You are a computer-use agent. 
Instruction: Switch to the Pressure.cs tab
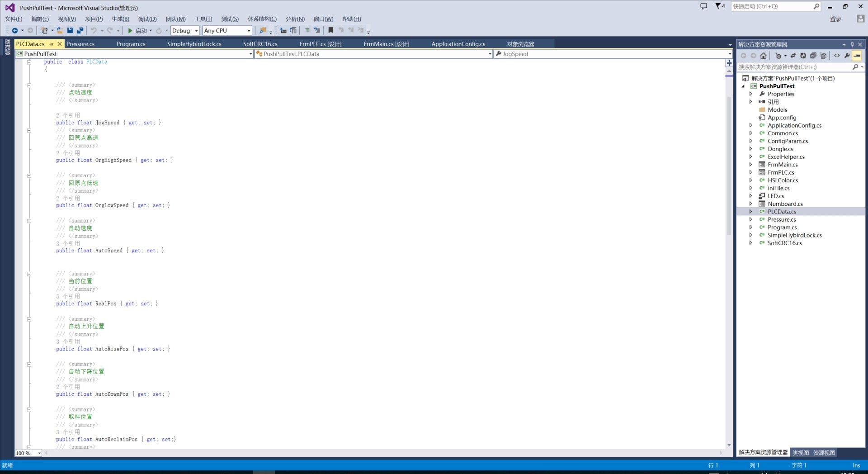pyautogui.click(x=80, y=44)
